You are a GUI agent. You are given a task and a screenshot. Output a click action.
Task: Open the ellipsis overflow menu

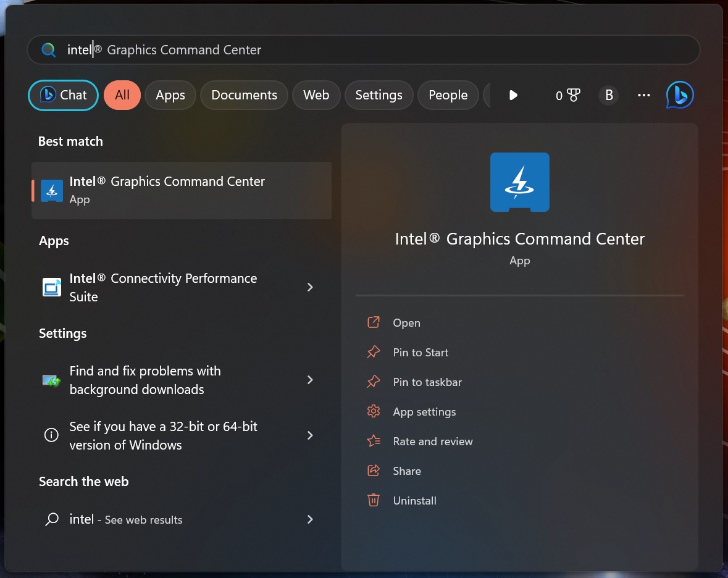tap(644, 95)
